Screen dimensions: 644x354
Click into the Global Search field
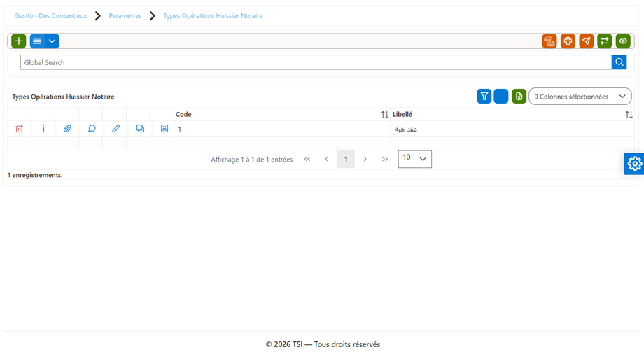pyautogui.click(x=316, y=62)
